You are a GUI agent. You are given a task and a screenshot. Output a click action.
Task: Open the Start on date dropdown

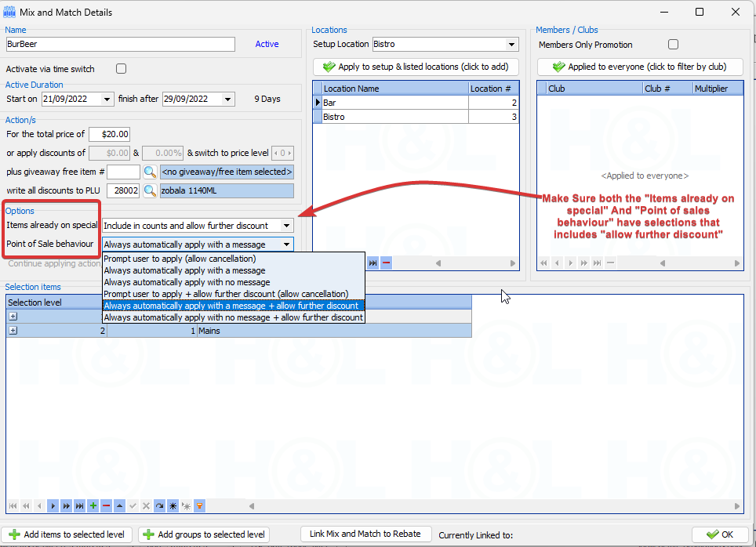coord(107,100)
